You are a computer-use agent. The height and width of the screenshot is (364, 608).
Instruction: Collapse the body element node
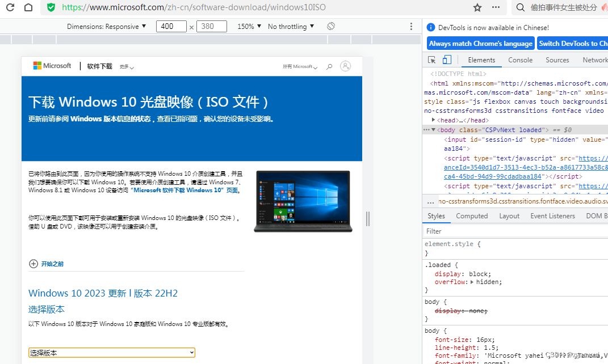pyautogui.click(x=434, y=130)
